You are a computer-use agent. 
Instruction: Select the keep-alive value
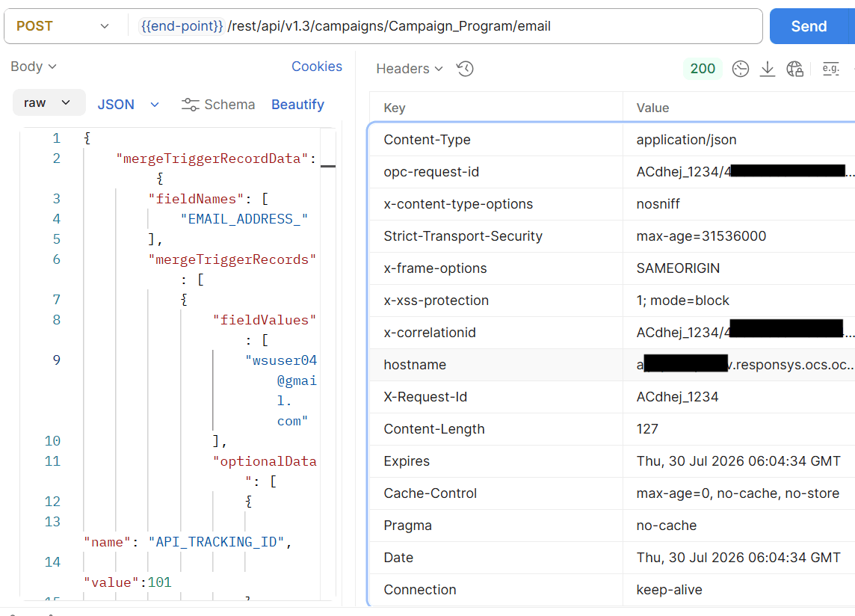click(669, 591)
